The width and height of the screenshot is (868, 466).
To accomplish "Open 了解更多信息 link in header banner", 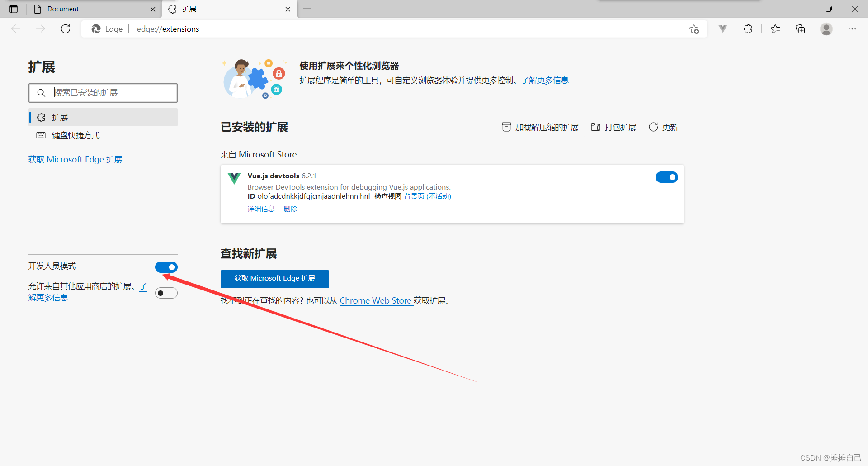I will coord(545,81).
